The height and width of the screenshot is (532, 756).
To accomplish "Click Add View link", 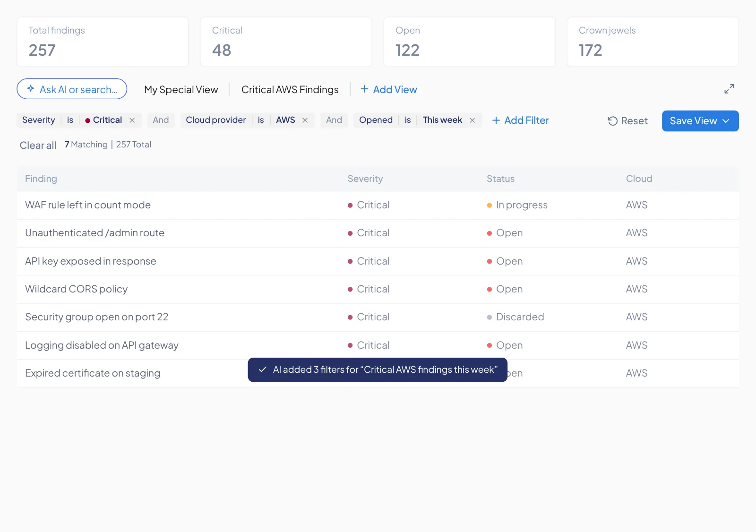I will [389, 89].
